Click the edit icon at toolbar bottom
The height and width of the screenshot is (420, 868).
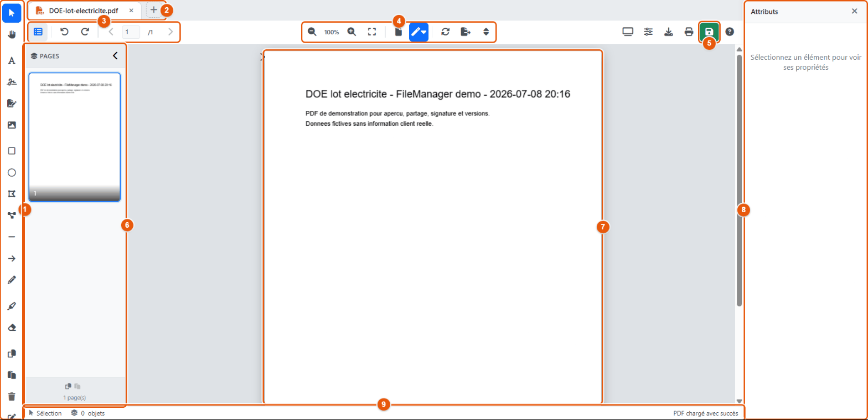[x=12, y=416]
